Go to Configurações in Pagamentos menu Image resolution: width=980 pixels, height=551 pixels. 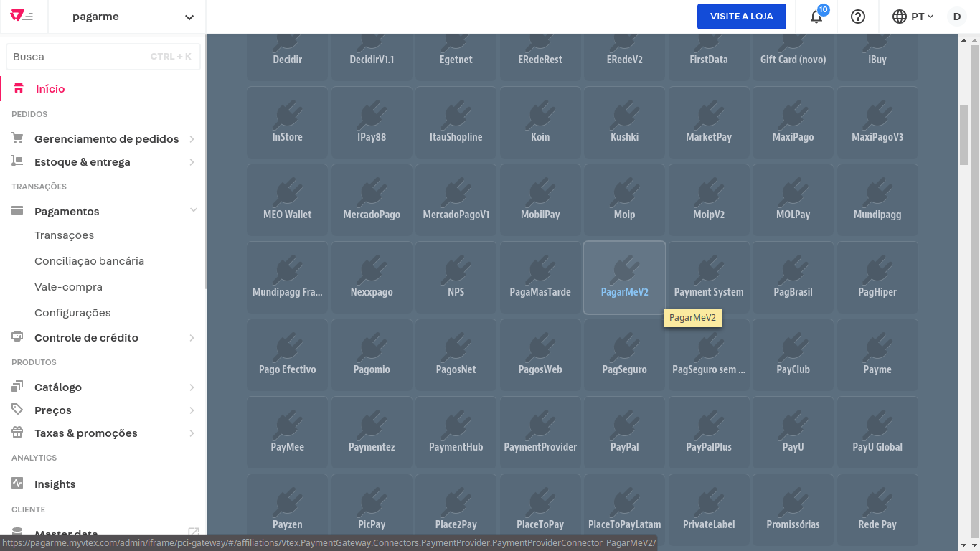(72, 313)
